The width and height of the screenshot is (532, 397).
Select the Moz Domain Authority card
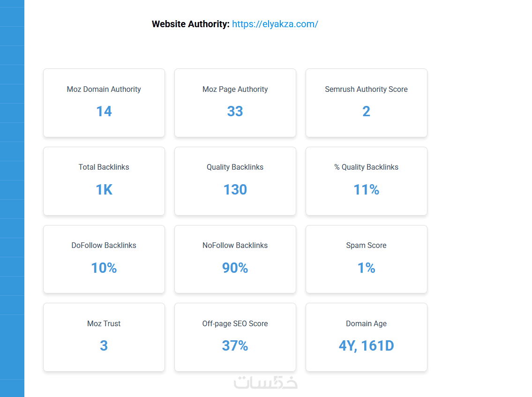tap(104, 103)
